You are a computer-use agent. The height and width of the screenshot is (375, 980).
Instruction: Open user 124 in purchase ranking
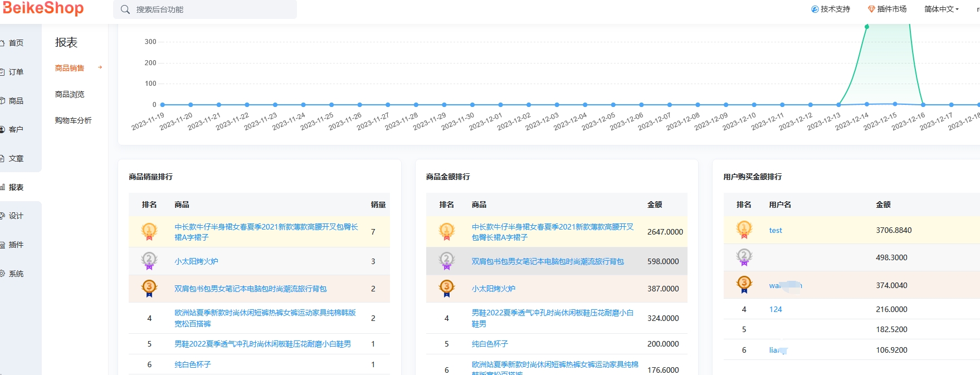click(x=776, y=309)
